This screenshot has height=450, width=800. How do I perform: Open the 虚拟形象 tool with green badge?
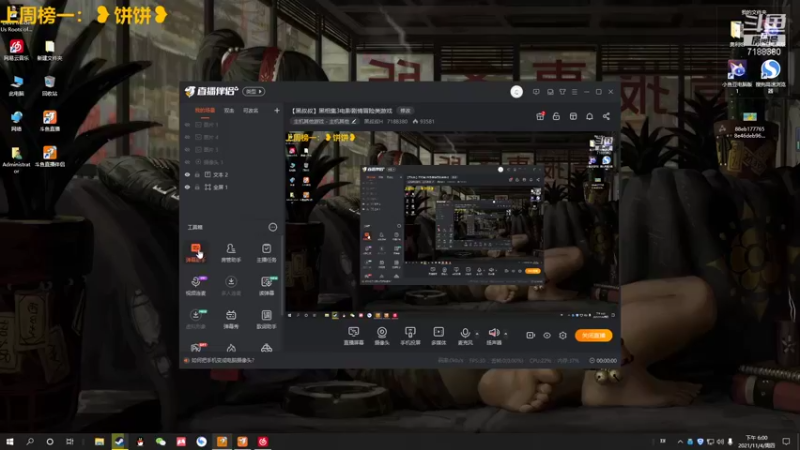[x=195, y=319]
